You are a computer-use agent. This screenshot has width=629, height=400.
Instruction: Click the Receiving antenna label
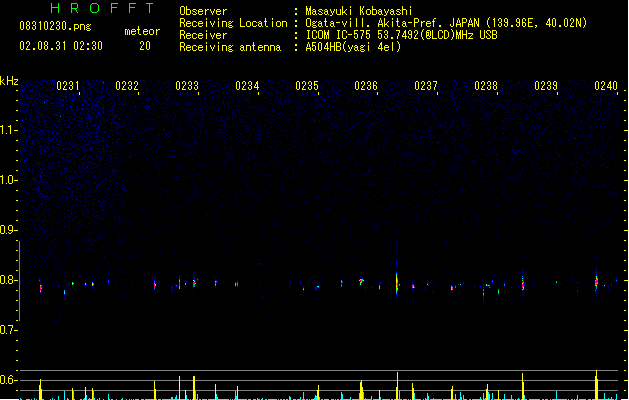tap(230, 47)
